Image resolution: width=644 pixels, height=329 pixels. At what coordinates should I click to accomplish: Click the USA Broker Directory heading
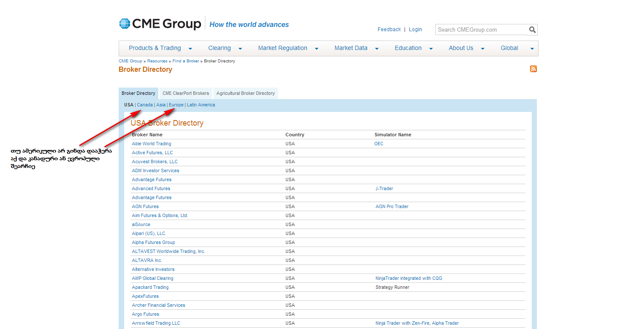click(x=167, y=123)
